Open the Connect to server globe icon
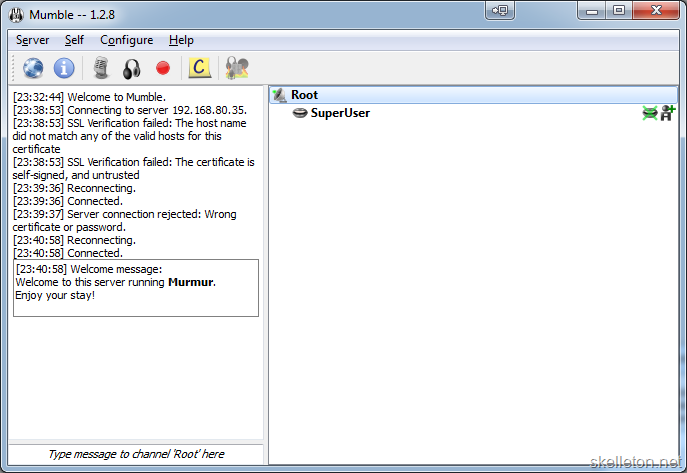Image resolution: width=687 pixels, height=473 pixels. [33, 68]
